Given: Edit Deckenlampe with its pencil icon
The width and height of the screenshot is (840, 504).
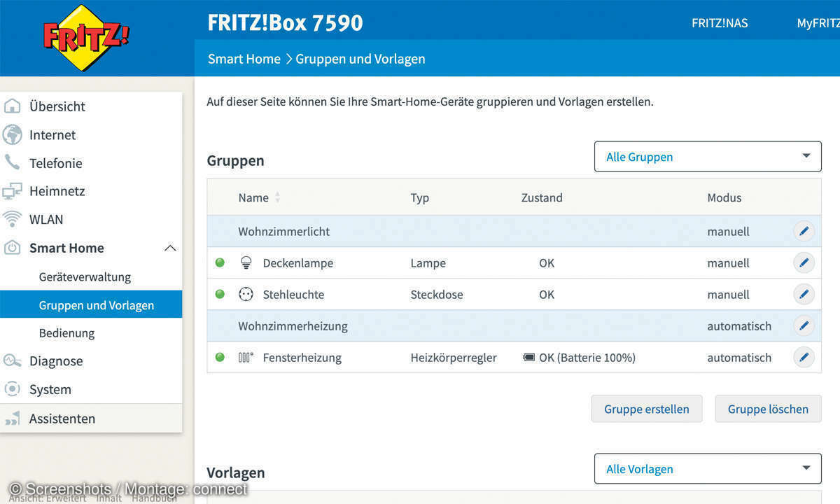Looking at the screenshot, I should (x=804, y=263).
